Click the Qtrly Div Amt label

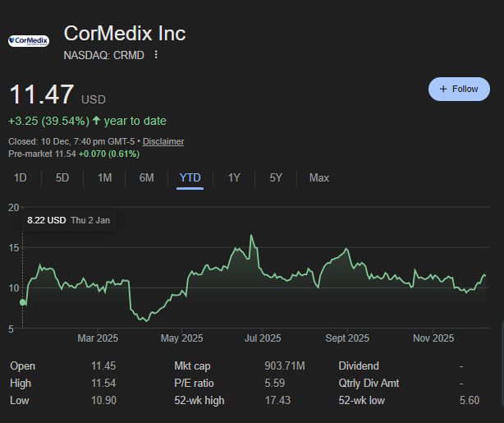[x=369, y=384]
